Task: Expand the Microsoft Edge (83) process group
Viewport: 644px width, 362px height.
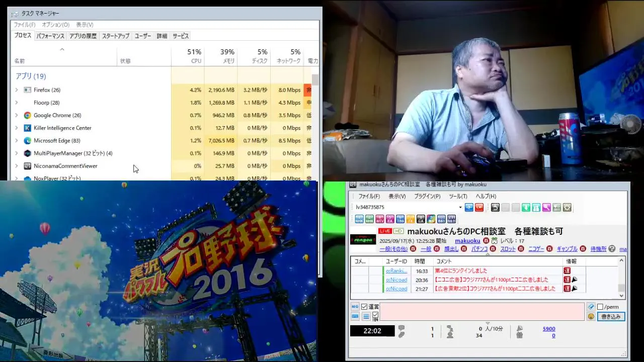Action: (x=16, y=140)
